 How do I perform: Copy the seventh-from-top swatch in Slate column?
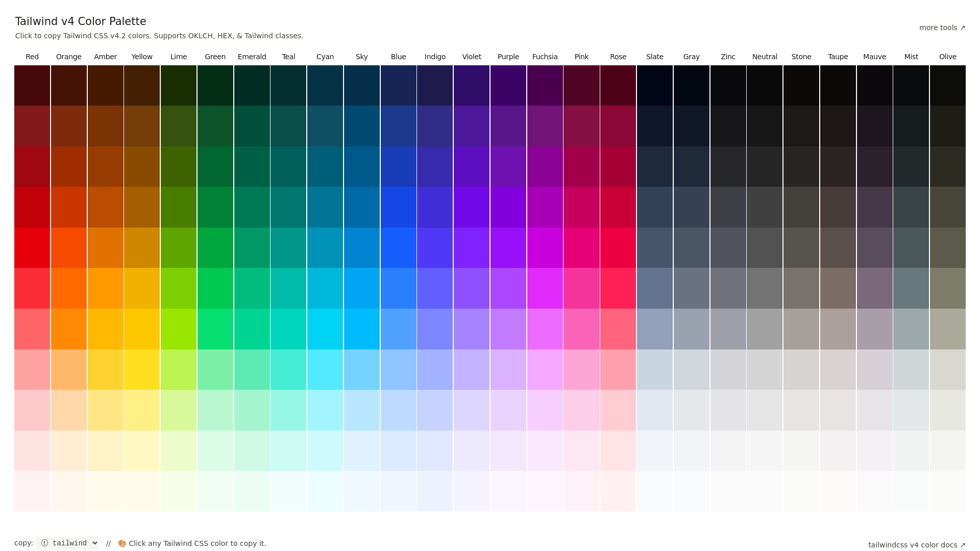tap(655, 329)
